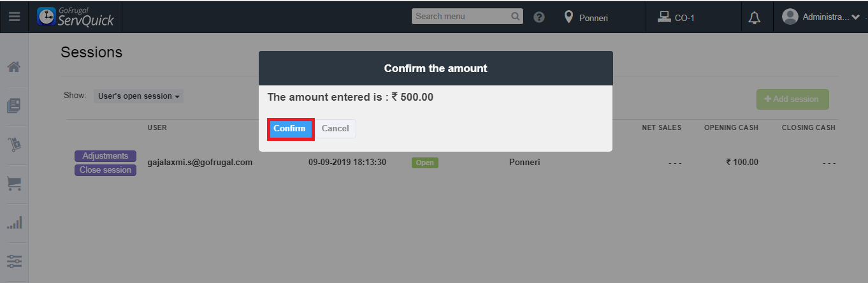The image size is (868, 283).
Task: Click the search magnifier icon
Action: [516, 17]
